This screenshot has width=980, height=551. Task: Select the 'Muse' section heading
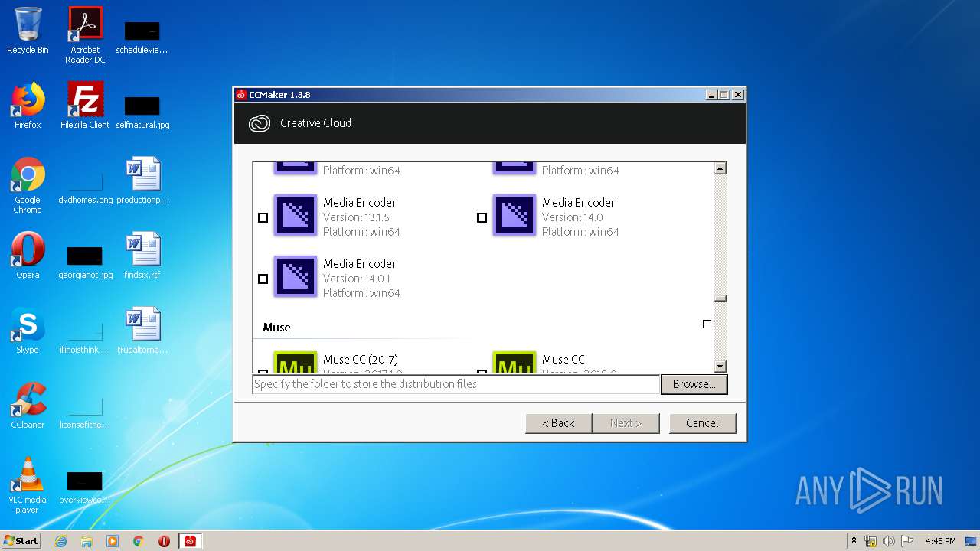point(276,328)
